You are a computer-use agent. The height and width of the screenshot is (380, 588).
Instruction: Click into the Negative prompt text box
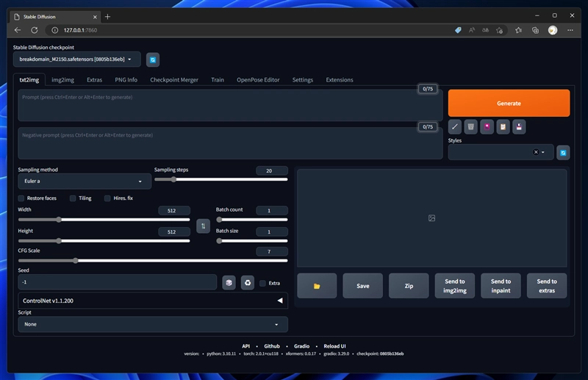230,143
